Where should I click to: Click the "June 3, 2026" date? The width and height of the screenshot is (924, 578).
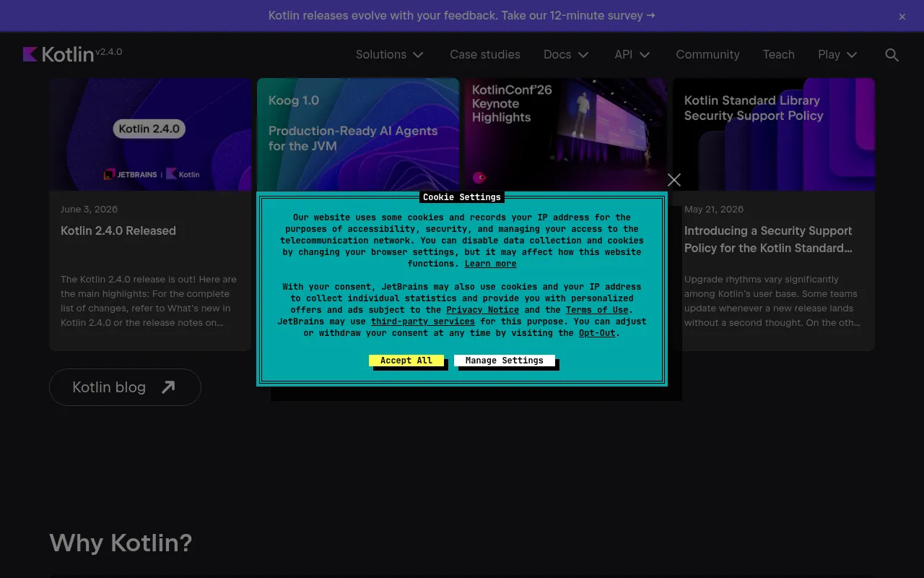pyautogui.click(x=90, y=210)
